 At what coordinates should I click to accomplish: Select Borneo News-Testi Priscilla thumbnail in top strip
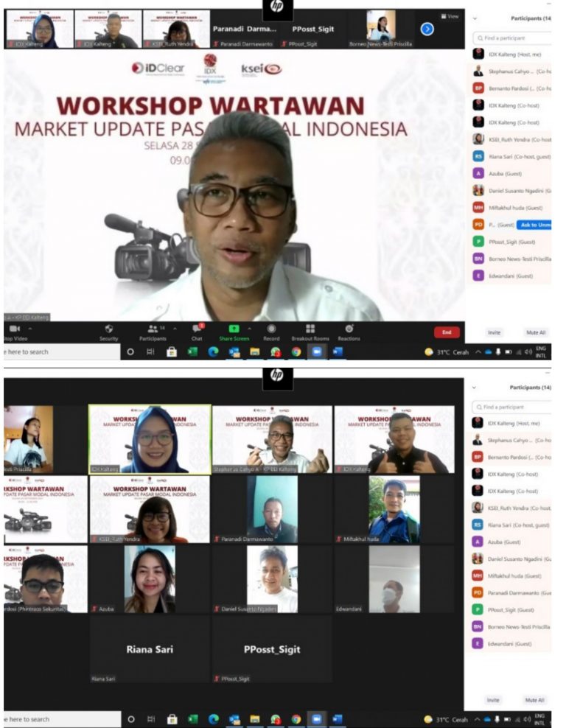click(x=381, y=29)
